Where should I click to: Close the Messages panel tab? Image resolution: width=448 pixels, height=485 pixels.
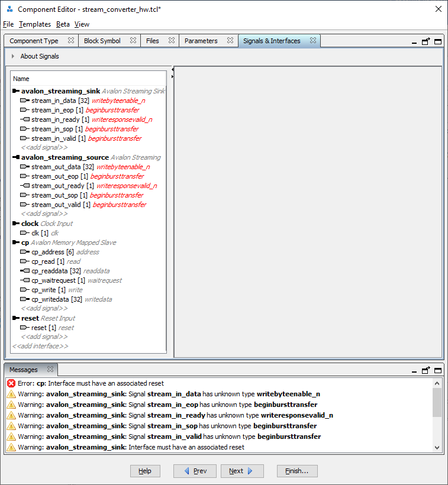[x=50, y=370]
